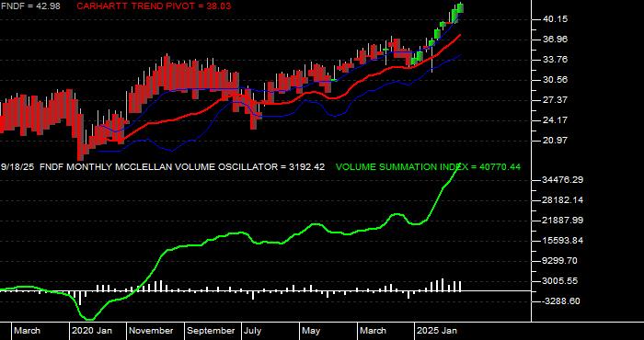Click the 21887.99 summation axis value
Screen dimensions: 644x340
563,221
